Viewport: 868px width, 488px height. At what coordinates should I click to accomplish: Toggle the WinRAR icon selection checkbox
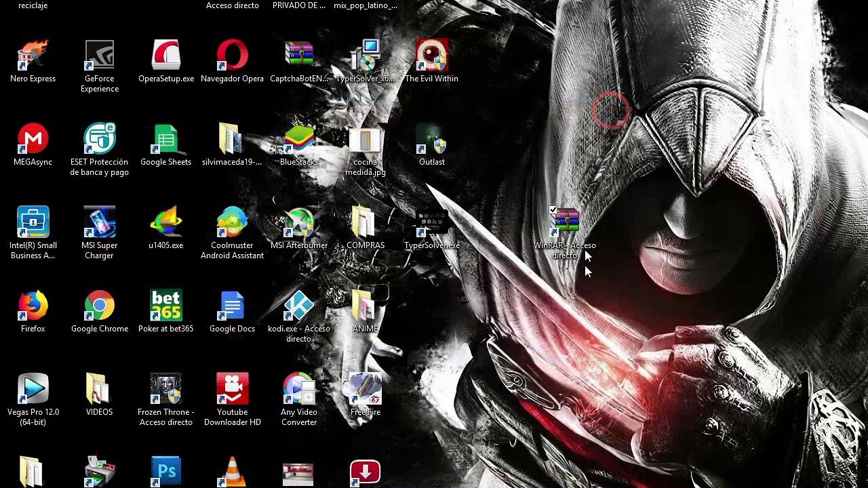[553, 210]
